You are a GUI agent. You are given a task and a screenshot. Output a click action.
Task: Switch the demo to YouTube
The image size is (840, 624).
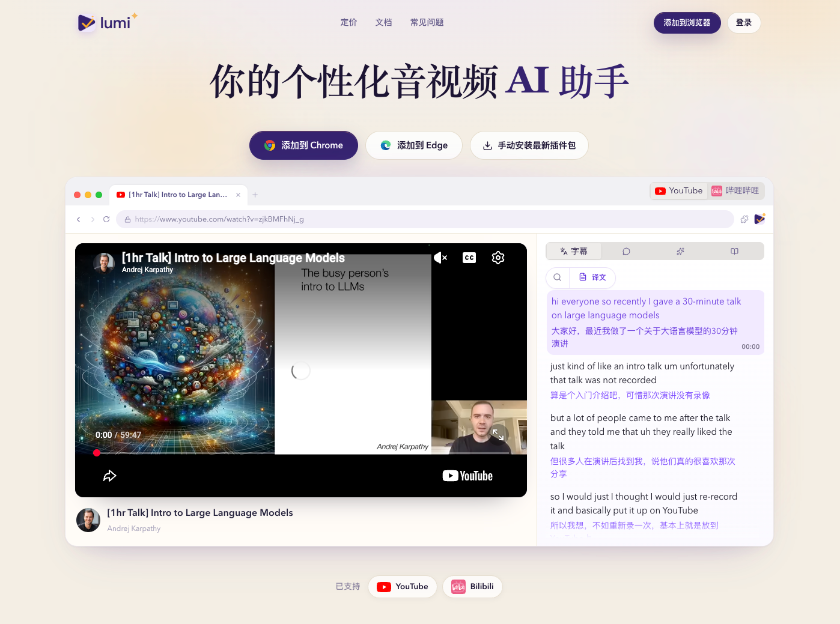click(x=679, y=191)
